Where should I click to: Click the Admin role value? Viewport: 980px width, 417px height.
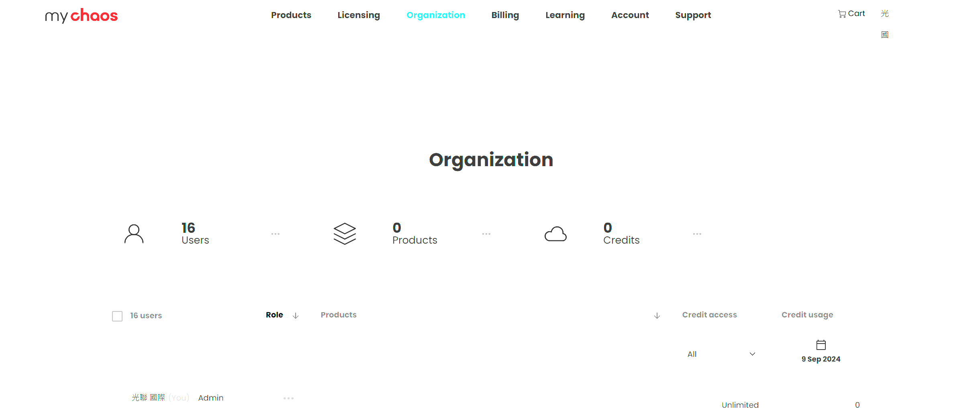(x=211, y=398)
